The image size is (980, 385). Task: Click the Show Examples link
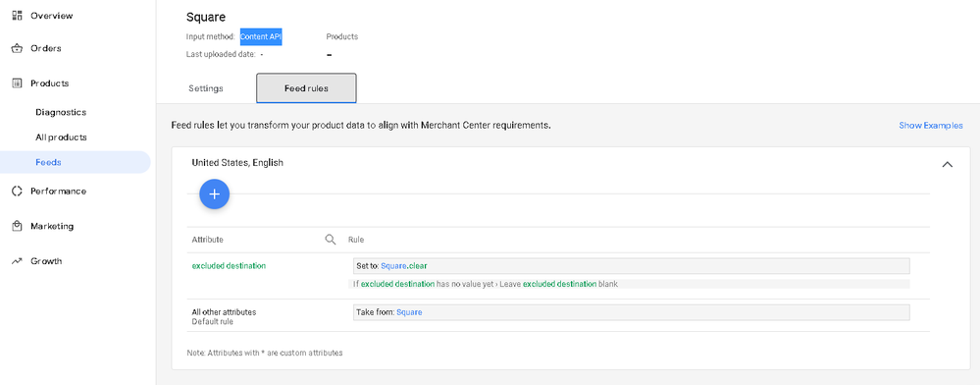click(931, 125)
